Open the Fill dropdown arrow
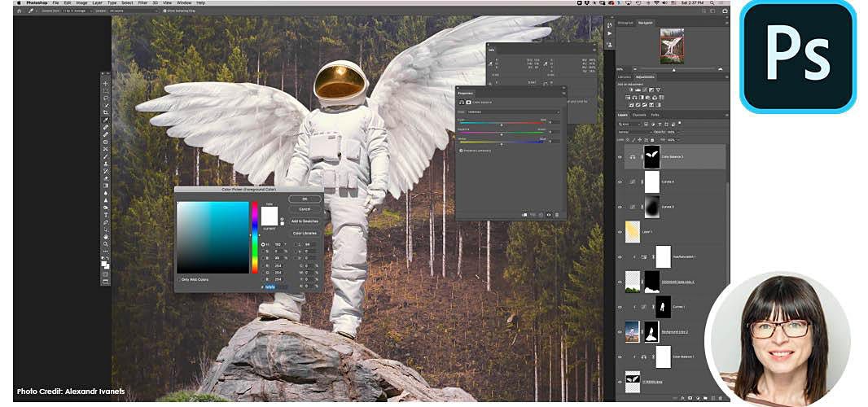 (678, 139)
